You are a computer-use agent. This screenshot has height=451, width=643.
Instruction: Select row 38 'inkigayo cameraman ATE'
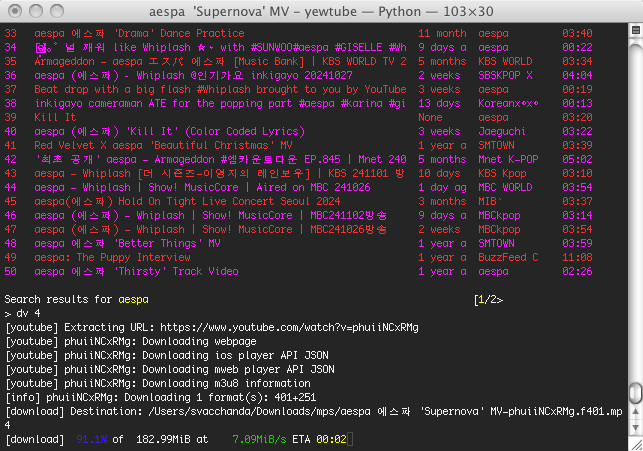pyautogui.click(x=299, y=103)
